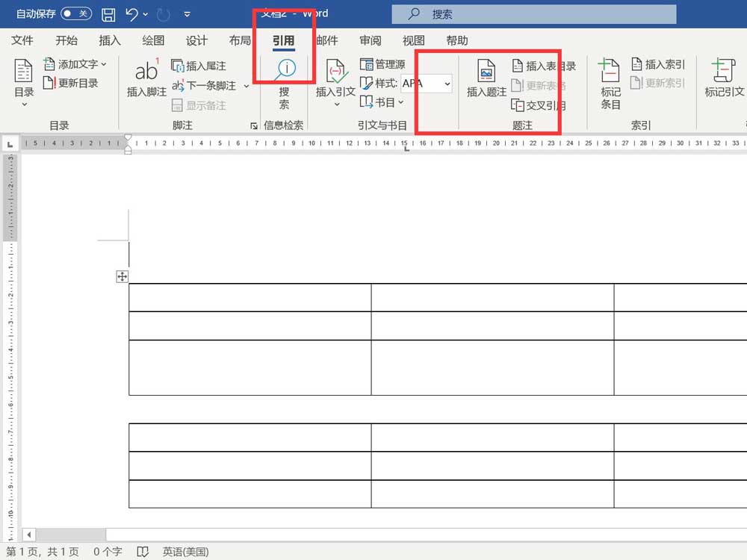The width and height of the screenshot is (747, 560).
Task: Click the 标记条目 icon
Action: pos(610,84)
